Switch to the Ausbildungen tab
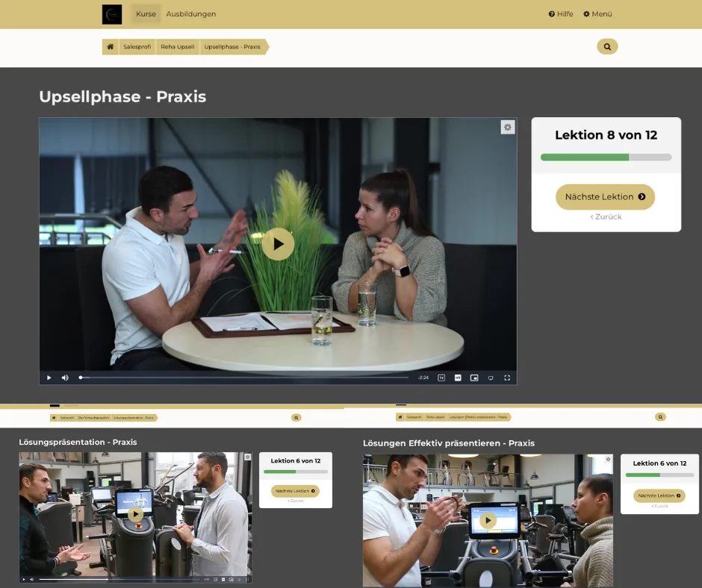Image resolution: width=702 pixels, height=588 pixels. click(x=191, y=14)
